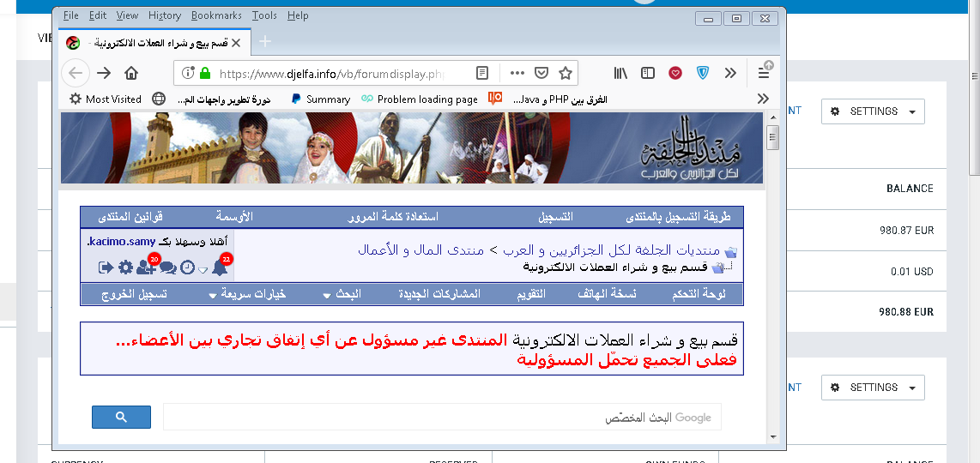980x463 pixels.
Task: Open Summary PayPal bookmark
Action: [321, 99]
